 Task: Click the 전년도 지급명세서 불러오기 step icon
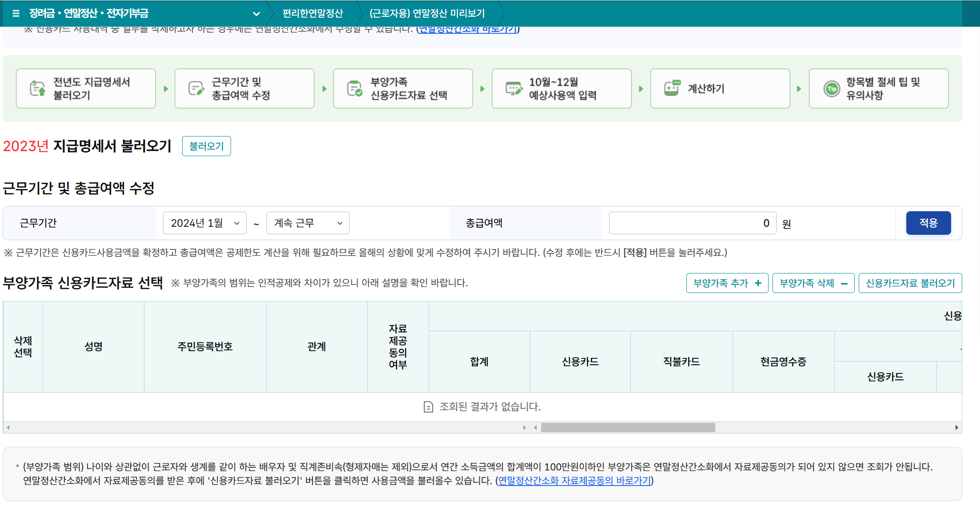(37, 88)
